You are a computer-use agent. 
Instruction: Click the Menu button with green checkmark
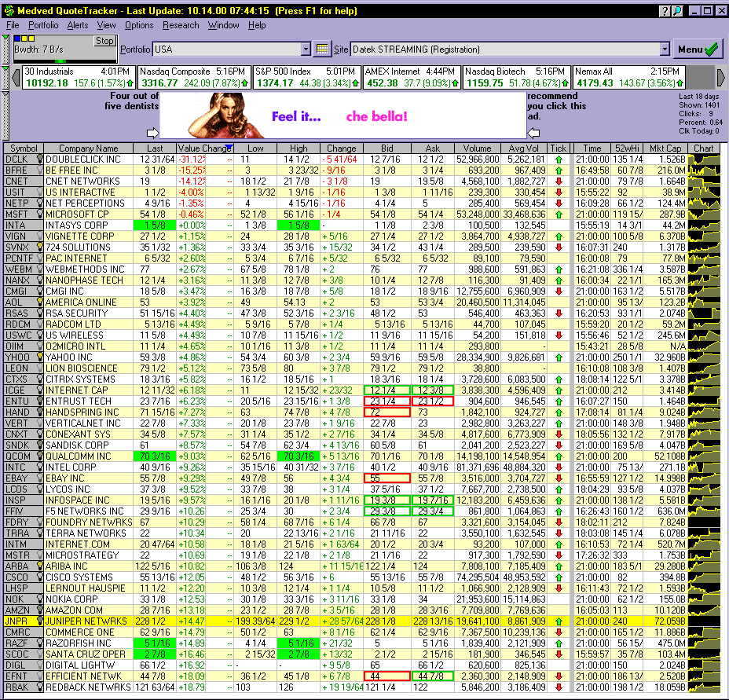[698, 49]
